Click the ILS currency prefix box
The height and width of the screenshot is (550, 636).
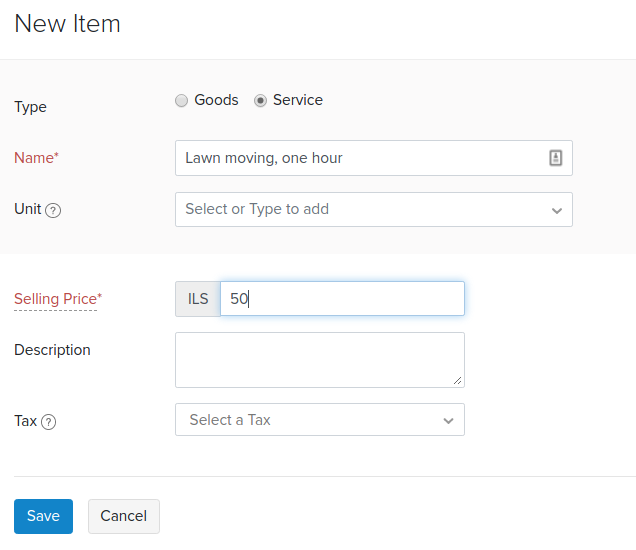198,299
